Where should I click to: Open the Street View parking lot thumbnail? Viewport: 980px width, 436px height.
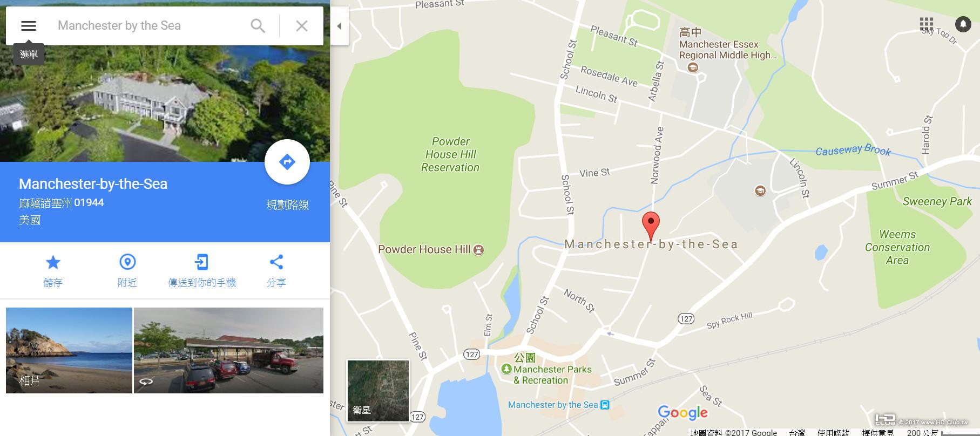pyautogui.click(x=228, y=350)
